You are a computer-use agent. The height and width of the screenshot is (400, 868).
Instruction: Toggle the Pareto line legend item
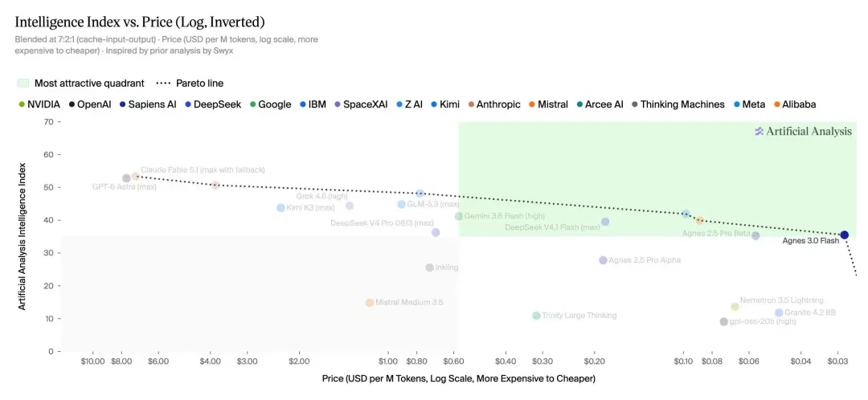pos(190,84)
